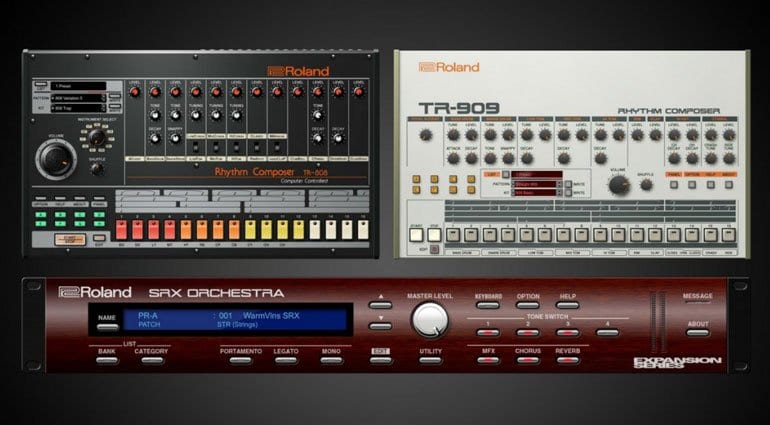770x425 pixels.
Task: Open the TR-909 KIT dropdown
Action: [x=538, y=193]
